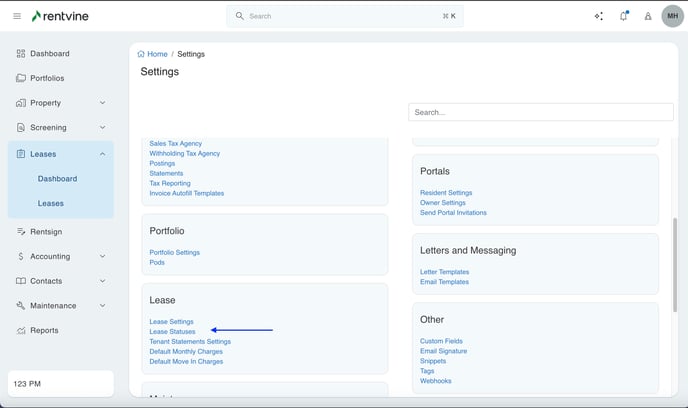The height and width of the screenshot is (408, 688).
Task: Click the Dashboard sidebar icon
Action: [21, 54]
